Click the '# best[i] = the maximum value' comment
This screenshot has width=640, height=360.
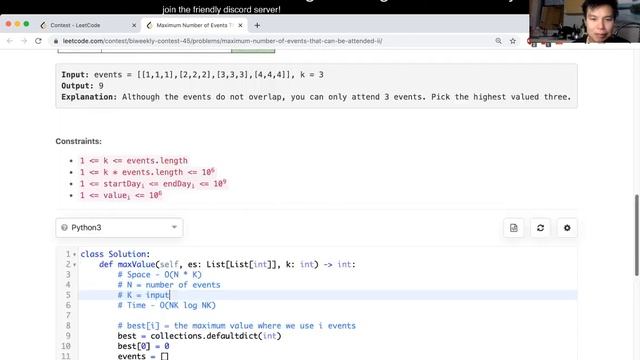coord(237,326)
